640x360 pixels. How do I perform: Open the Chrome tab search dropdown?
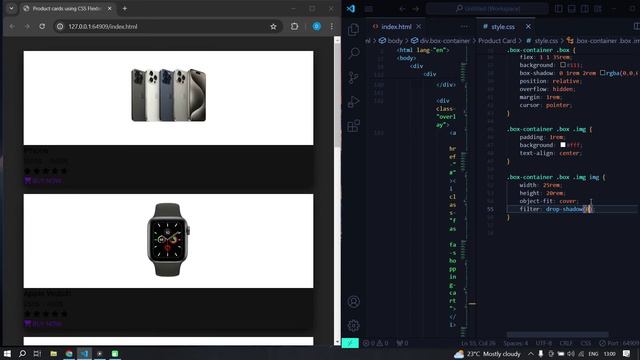[11, 8]
